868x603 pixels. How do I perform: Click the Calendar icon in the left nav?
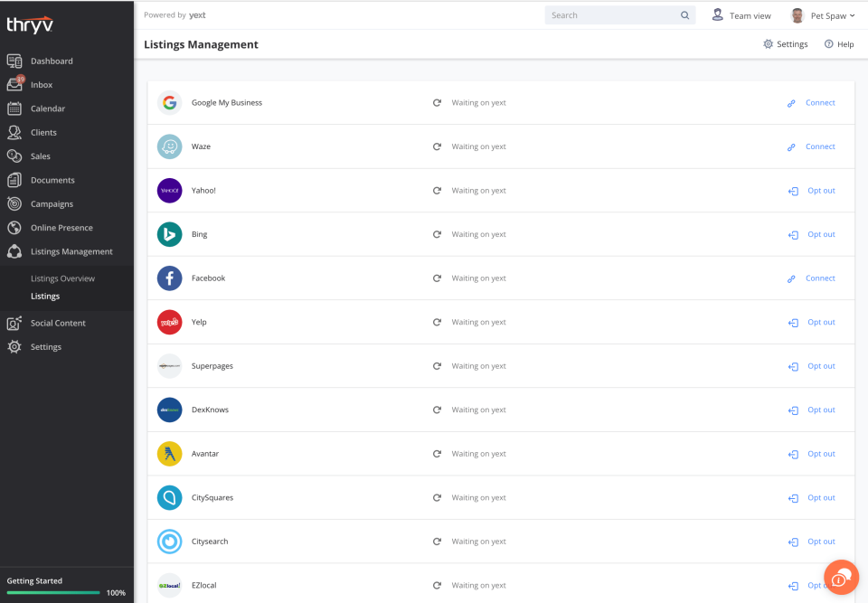(x=15, y=108)
